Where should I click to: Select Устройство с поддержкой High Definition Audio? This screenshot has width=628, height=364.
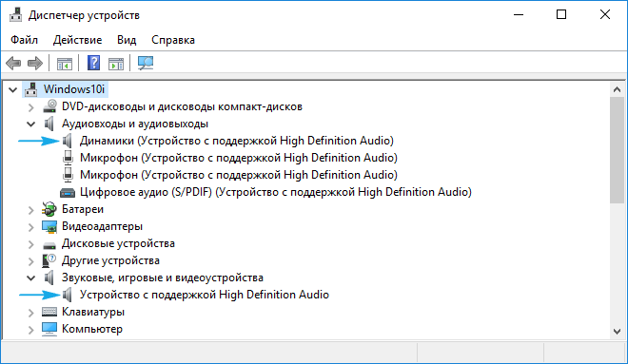tap(205, 295)
